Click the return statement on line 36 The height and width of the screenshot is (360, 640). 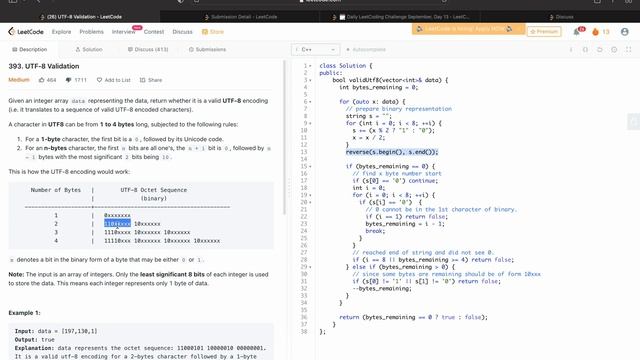(413, 317)
